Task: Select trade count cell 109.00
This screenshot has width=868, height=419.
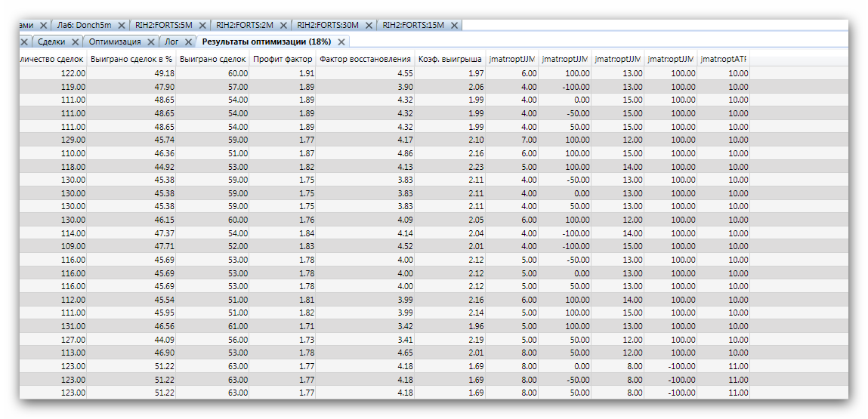Action: click(x=53, y=246)
